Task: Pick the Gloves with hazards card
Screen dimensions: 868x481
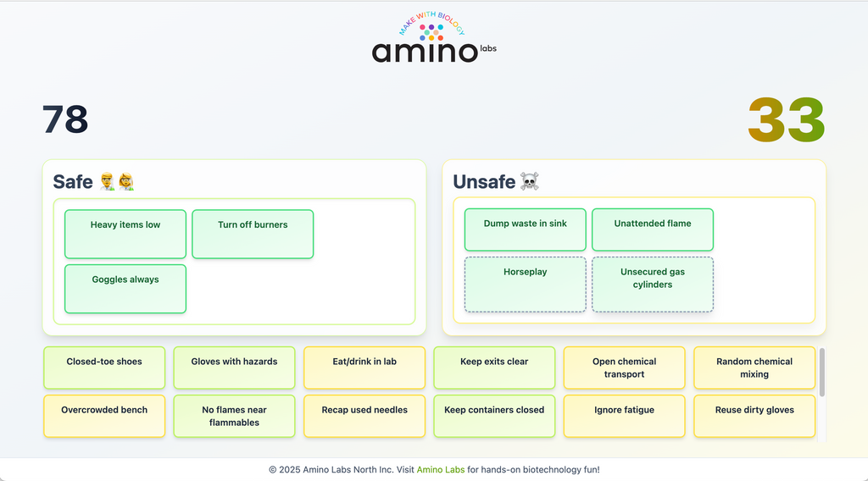Action: pos(234,368)
